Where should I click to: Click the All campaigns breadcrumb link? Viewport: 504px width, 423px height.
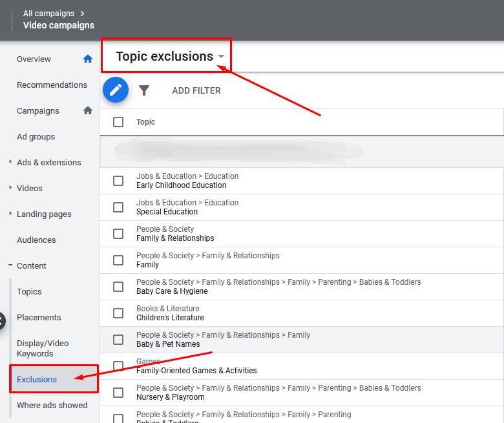(48, 13)
